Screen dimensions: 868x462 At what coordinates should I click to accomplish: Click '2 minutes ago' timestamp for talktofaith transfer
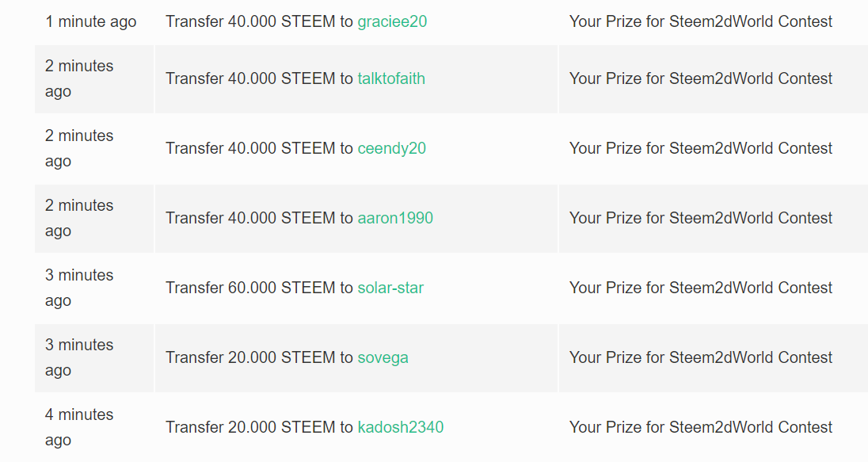click(x=79, y=78)
